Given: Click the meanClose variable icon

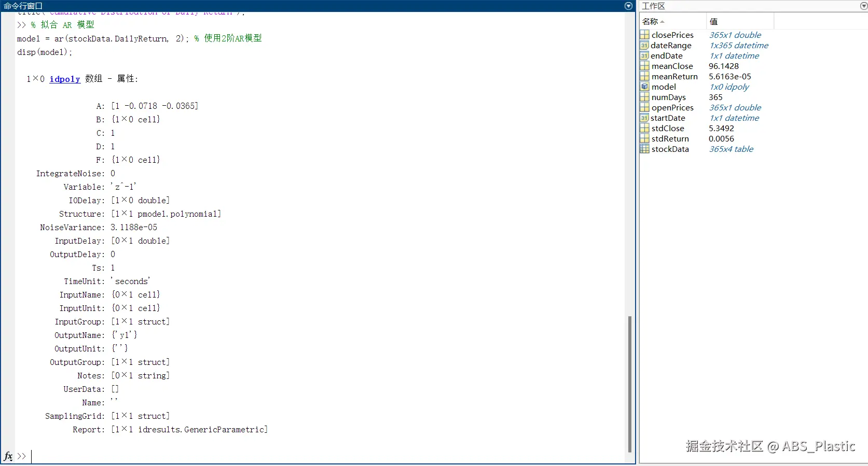Looking at the screenshot, I should click(644, 66).
